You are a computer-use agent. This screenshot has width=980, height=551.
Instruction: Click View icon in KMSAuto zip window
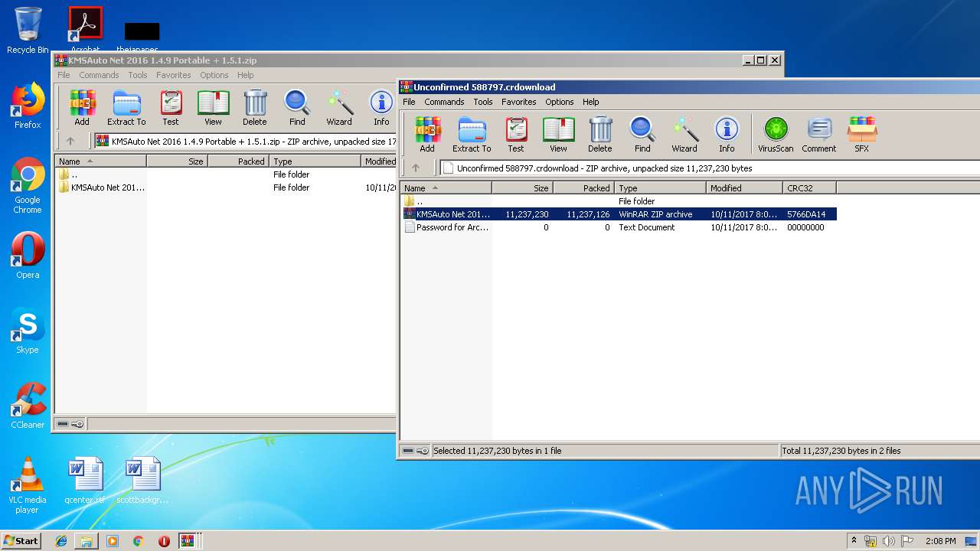tap(213, 108)
